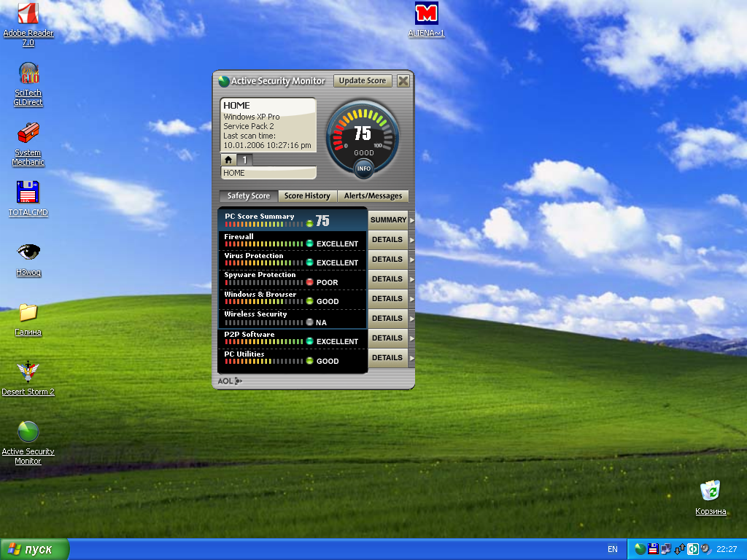Expand P2P Software details arrow
747x560 pixels.
pyautogui.click(x=411, y=338)
